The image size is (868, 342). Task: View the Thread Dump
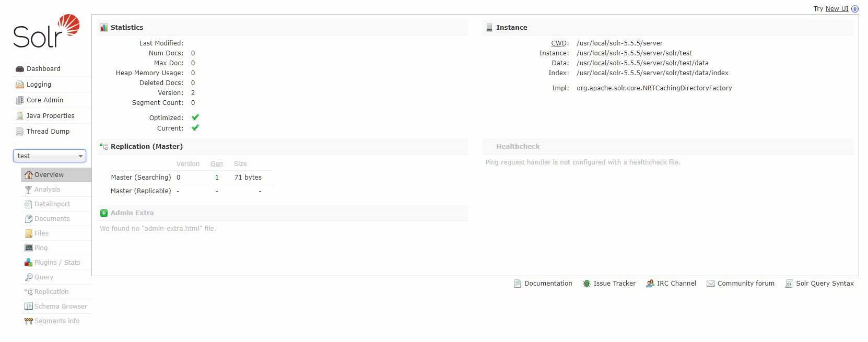point(48,132)
